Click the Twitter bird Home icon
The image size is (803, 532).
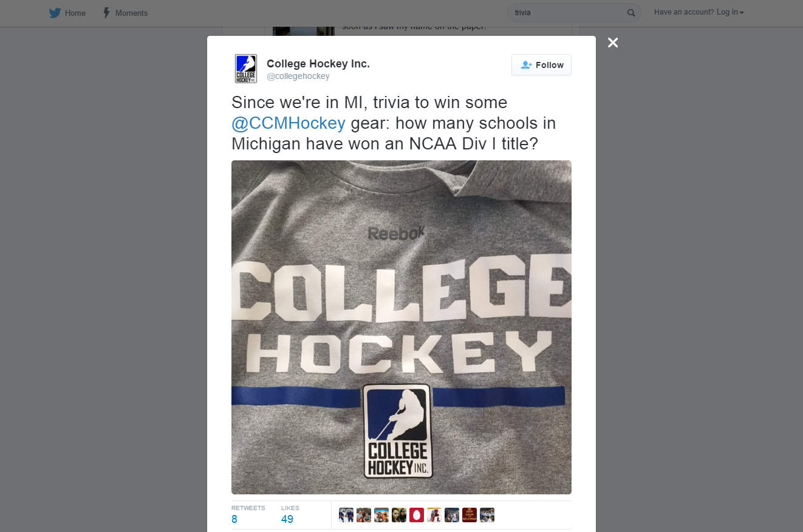55,13
